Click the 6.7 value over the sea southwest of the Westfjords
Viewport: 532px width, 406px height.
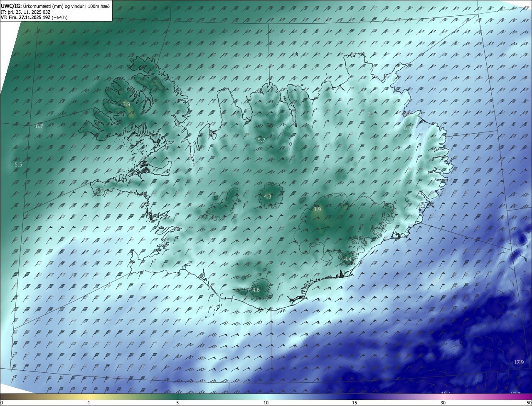39,126
